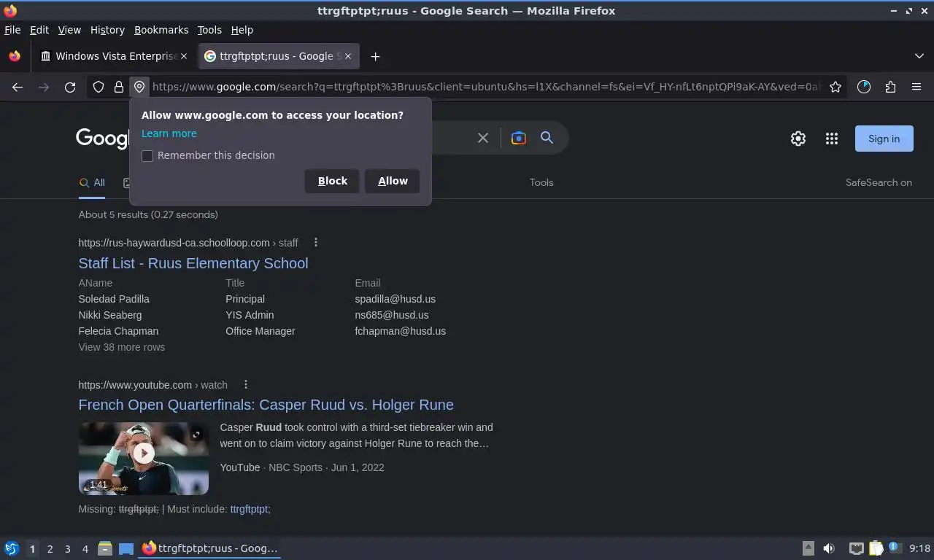This screenshot has height=560, width=934.
Task: Click Nikki Seaberg staff name
Action: point(110,315)
